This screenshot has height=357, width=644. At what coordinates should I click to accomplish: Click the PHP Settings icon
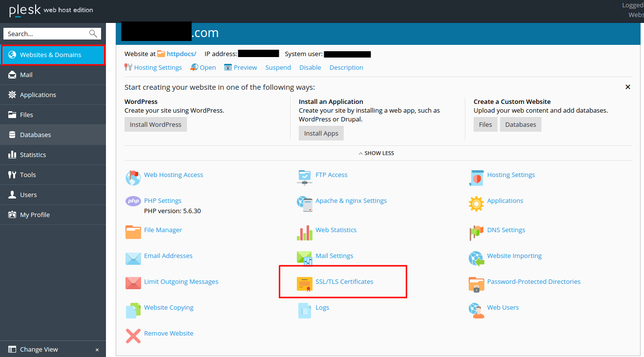[133, 201]
